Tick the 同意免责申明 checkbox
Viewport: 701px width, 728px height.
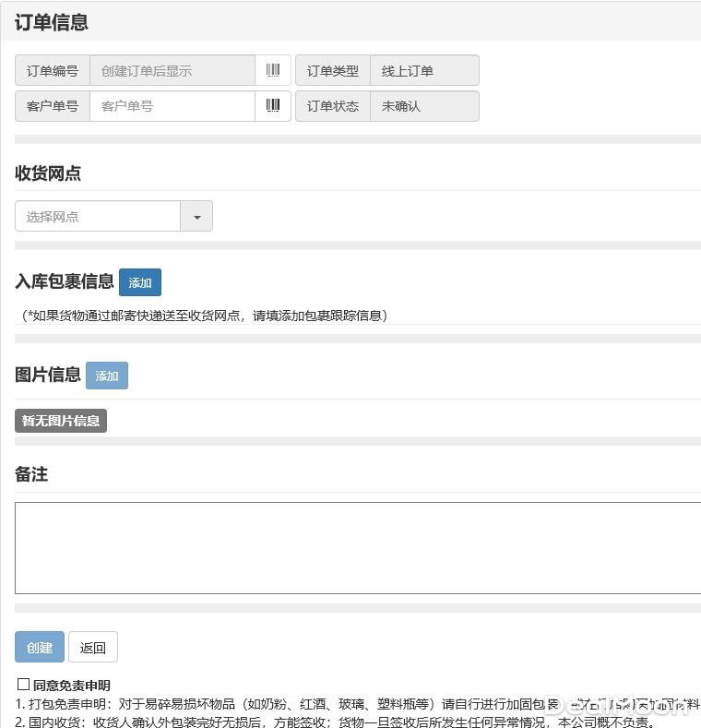[x=24, y=685]
